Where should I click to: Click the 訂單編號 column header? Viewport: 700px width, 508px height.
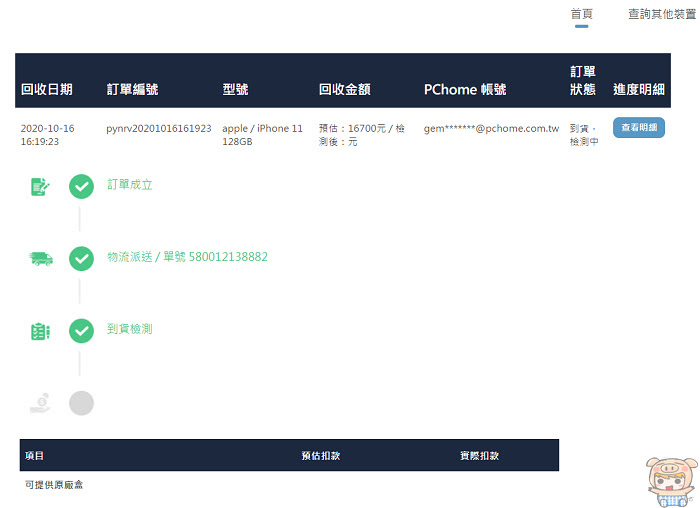(132, 90)
